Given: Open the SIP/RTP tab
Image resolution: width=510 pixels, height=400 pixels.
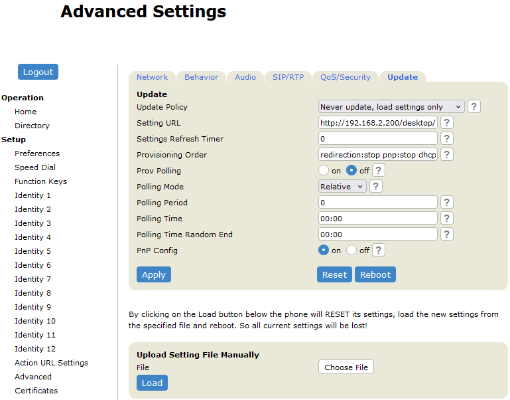Looking at the screenshot, I should 288,77.
